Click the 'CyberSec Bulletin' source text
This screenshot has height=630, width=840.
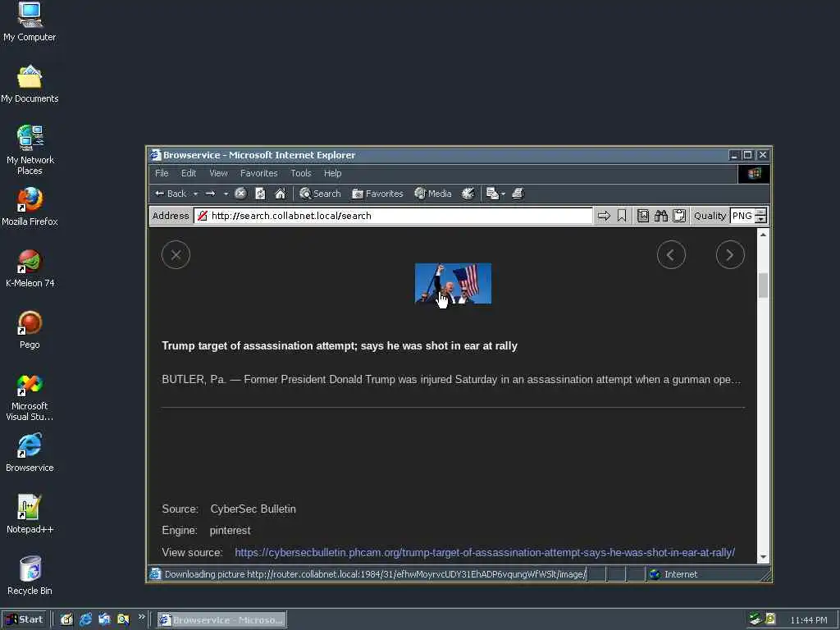coord(253,509)
